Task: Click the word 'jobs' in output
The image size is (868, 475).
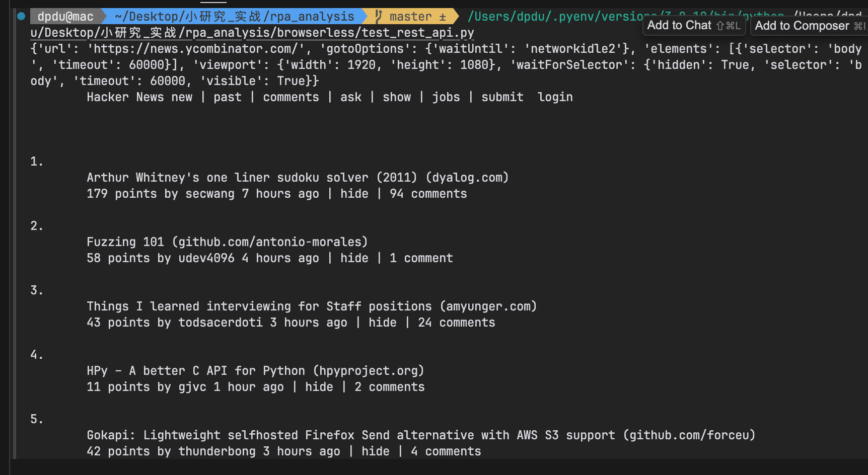Action: (x=446, y=97)
